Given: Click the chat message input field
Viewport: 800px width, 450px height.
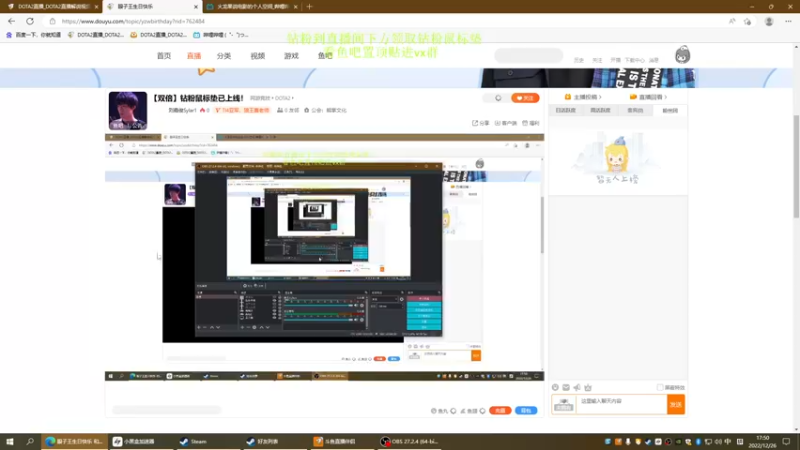Looking at the screenshot, I should coord(621,405).
